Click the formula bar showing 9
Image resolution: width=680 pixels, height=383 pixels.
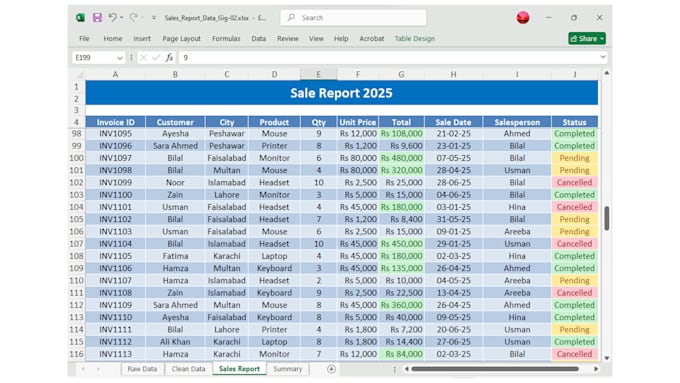click(x=389, y=58)
